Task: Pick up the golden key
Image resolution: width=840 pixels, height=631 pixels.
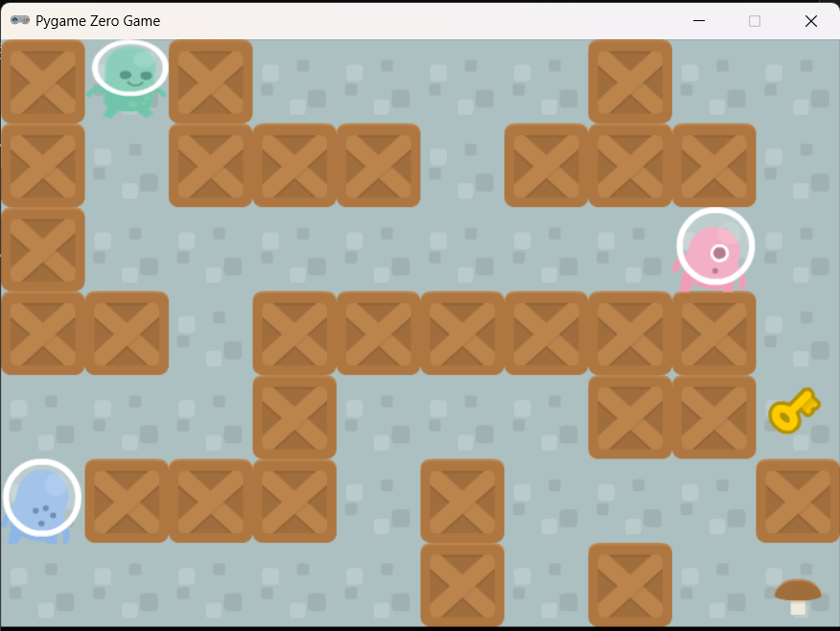Action: pos(793,410)
